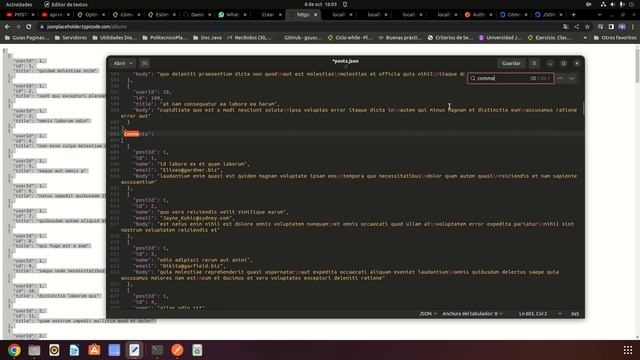The width and height of the screenshot is (640, 360).
Task: Expand the Otros favoritos bookmark folder
Action: tap(615, 38)
